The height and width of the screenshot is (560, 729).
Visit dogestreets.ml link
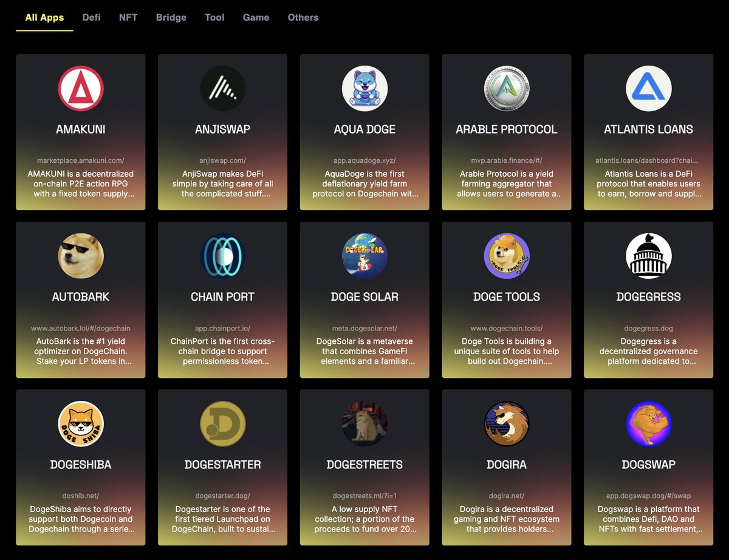[x=364, y=496]
